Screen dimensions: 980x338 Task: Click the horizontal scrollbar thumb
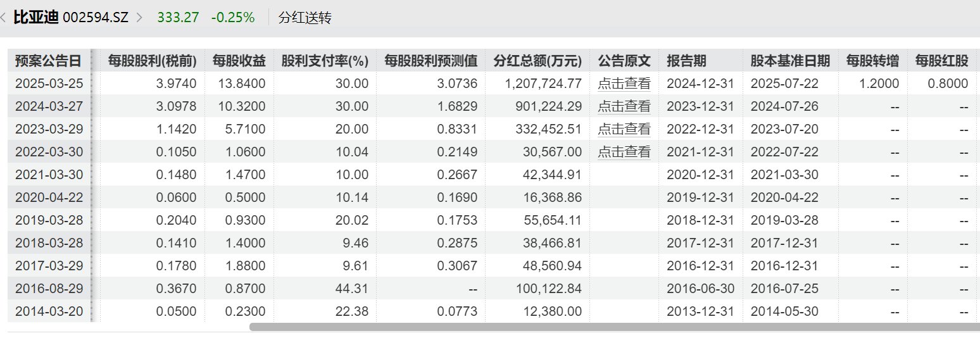(613, 327)
